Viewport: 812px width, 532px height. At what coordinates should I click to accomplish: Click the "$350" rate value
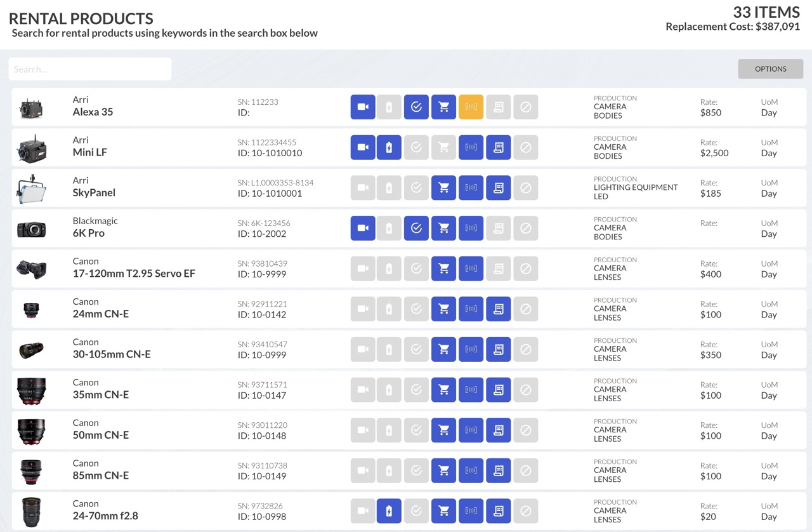pos(710,355)
